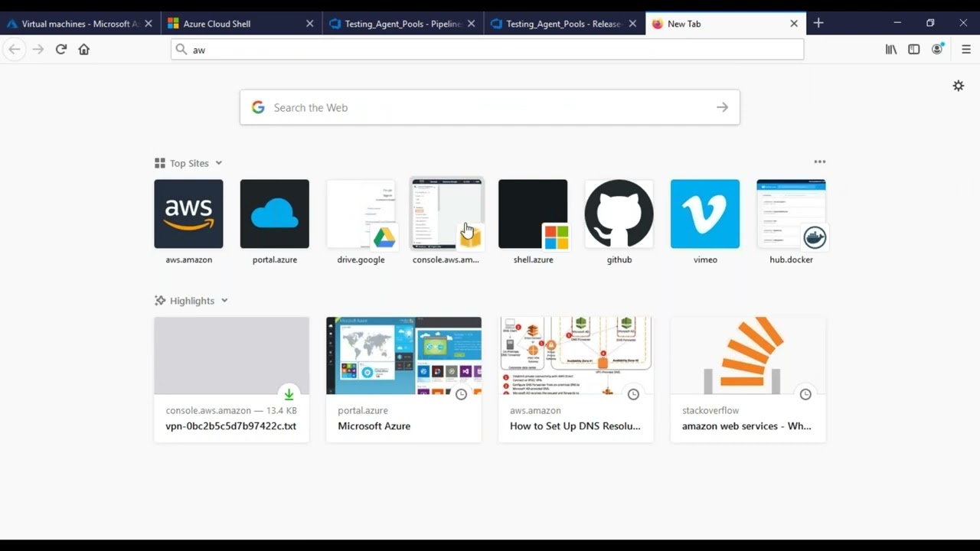The image size is (980, 551).
Task: Click the history clock icon on stackoverflow card
Action: (805, 394)
